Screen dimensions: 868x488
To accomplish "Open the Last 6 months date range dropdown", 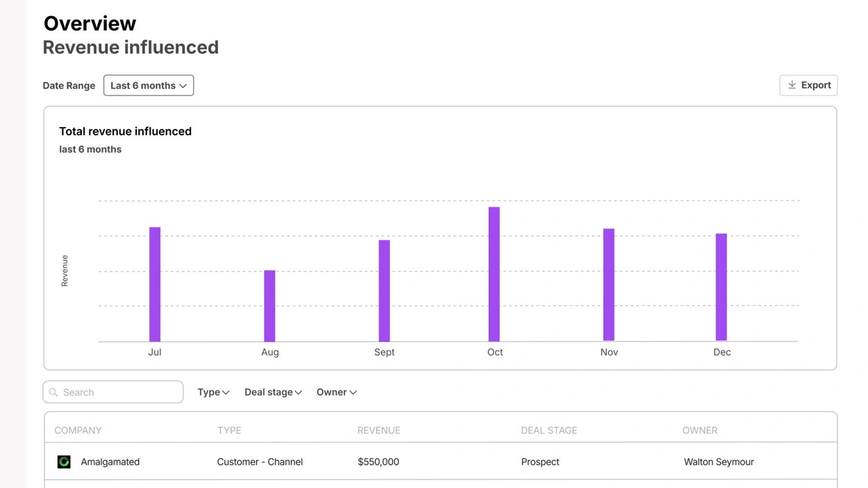I will (x=149, y=85).
